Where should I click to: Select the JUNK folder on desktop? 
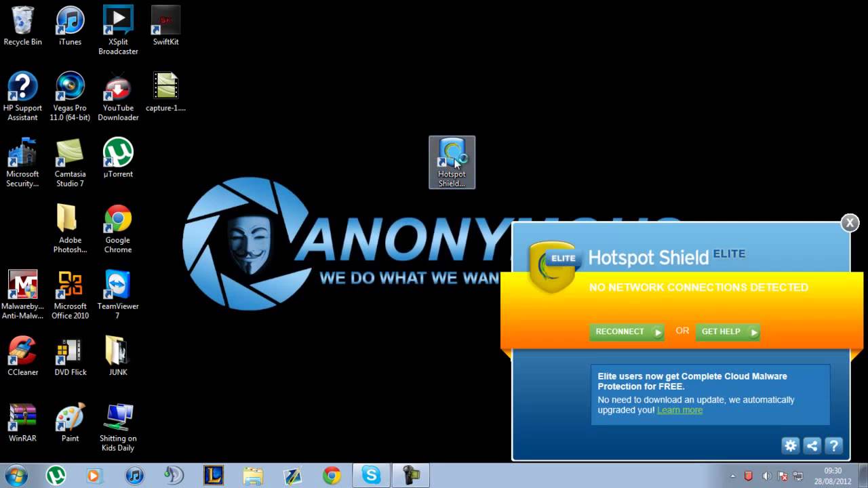[x=118, y=356]
